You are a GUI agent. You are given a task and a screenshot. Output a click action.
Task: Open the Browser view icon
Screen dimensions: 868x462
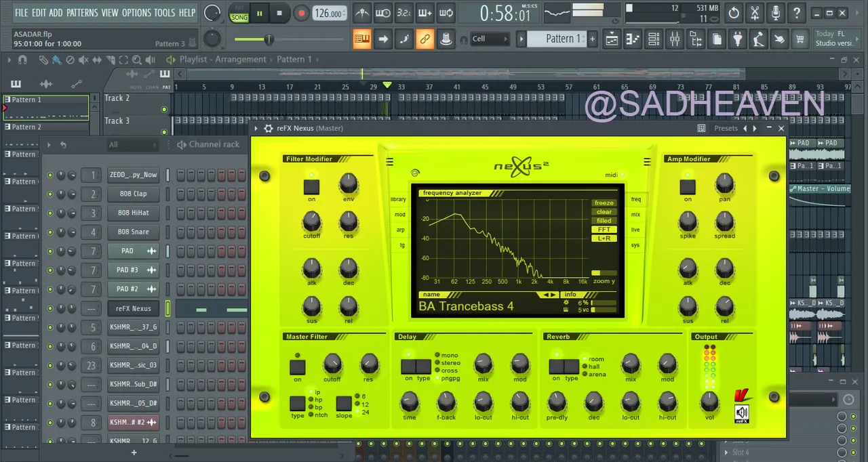point(696,39)
